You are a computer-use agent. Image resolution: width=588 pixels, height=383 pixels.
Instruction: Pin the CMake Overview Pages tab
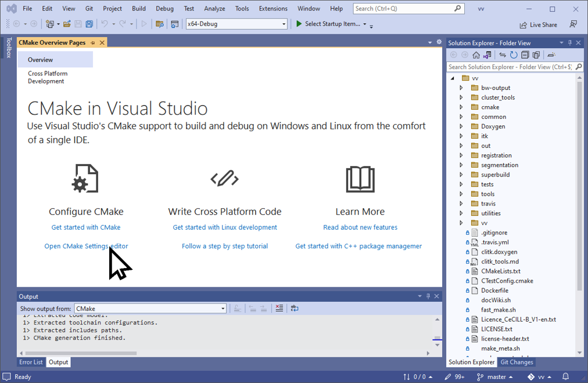93,43
